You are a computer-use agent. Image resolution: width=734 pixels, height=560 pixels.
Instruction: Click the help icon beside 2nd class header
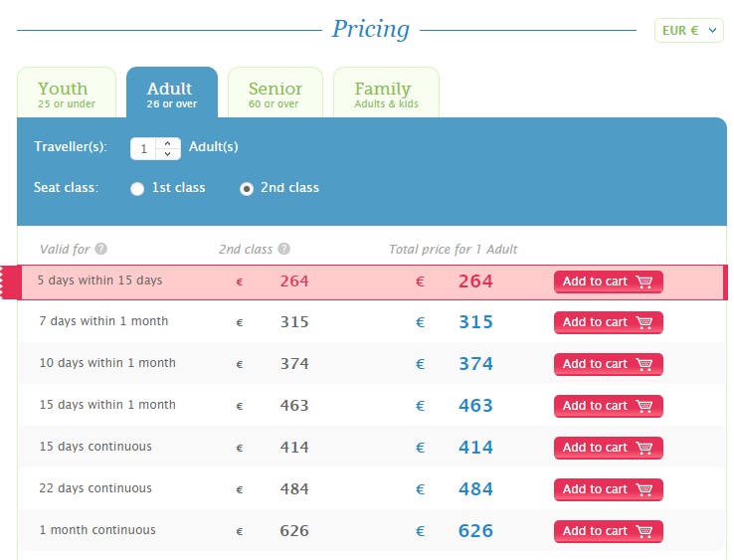point(284,250)
